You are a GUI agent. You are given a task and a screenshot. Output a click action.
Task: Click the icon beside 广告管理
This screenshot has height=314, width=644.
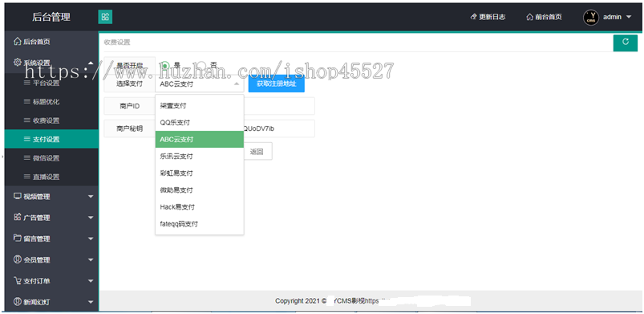tap(18, 217)
